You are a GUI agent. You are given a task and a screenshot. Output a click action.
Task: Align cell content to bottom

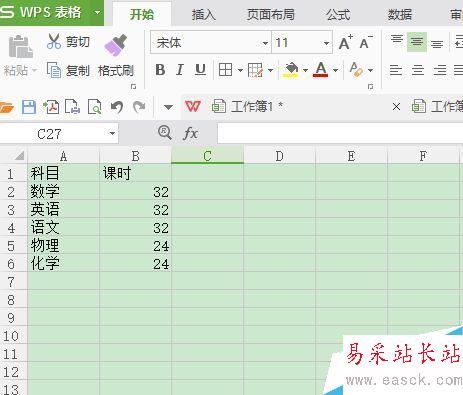click(437, 43)
